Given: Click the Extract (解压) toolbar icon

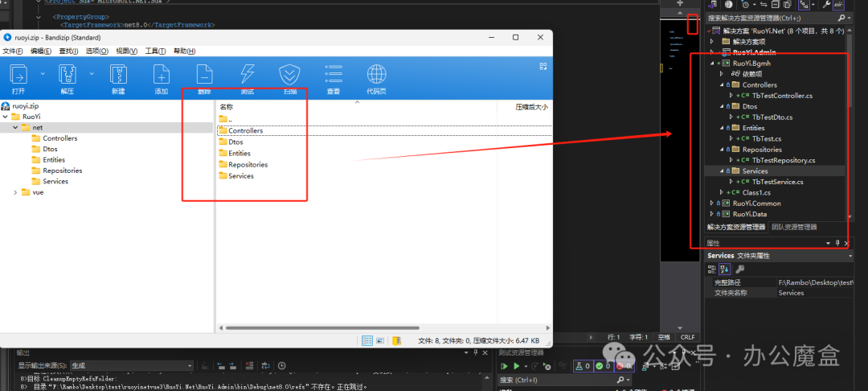Looking at the screenshot, I should click(x=68, y=75).
